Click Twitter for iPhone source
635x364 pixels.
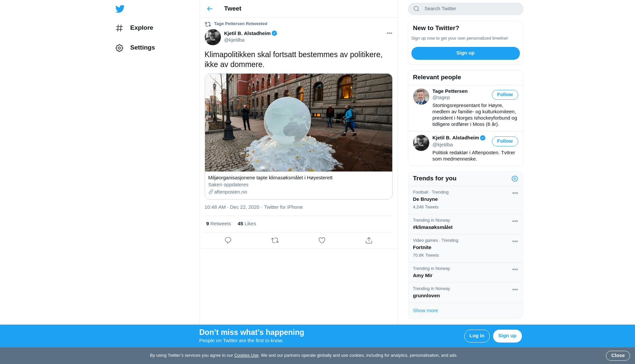[x=283, y=207]
